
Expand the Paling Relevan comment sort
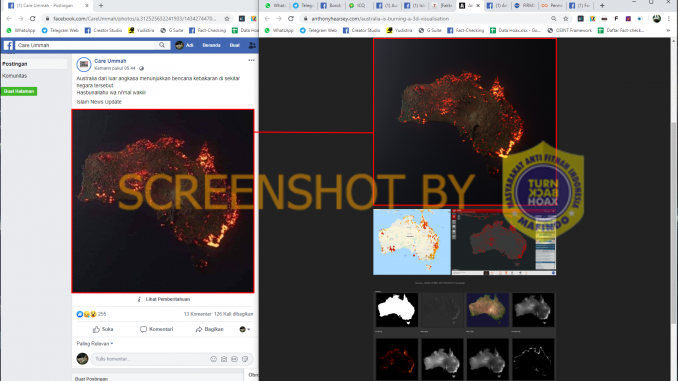95,343
